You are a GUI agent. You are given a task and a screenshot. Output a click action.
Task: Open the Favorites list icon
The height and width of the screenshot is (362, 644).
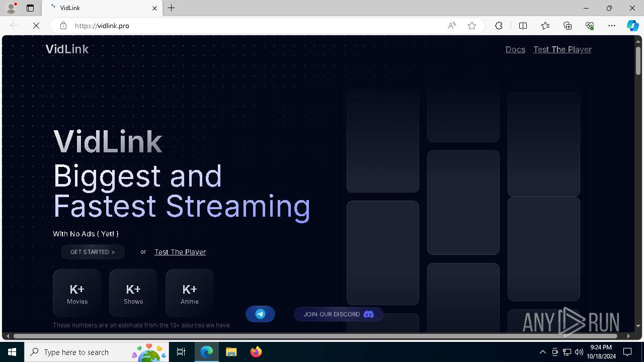545,26
